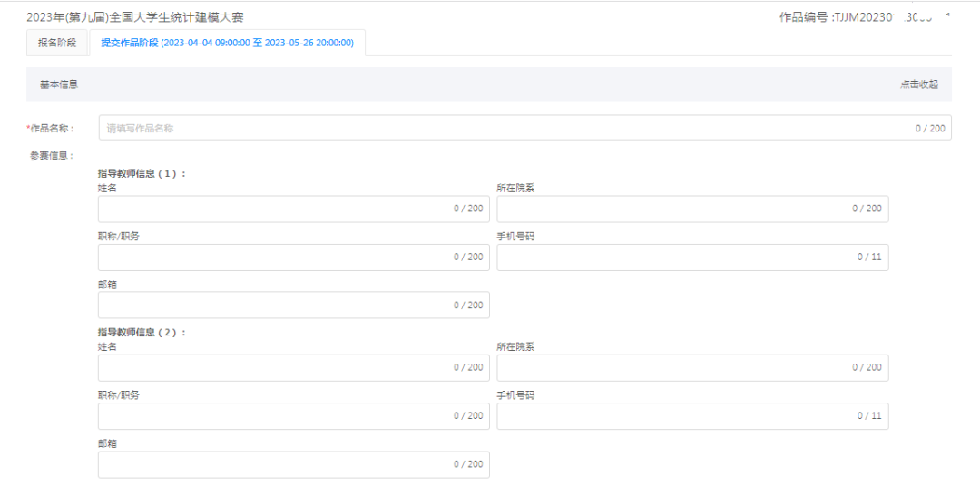Click the 作品名称 input field
The image size is (980, 486).
508,128
